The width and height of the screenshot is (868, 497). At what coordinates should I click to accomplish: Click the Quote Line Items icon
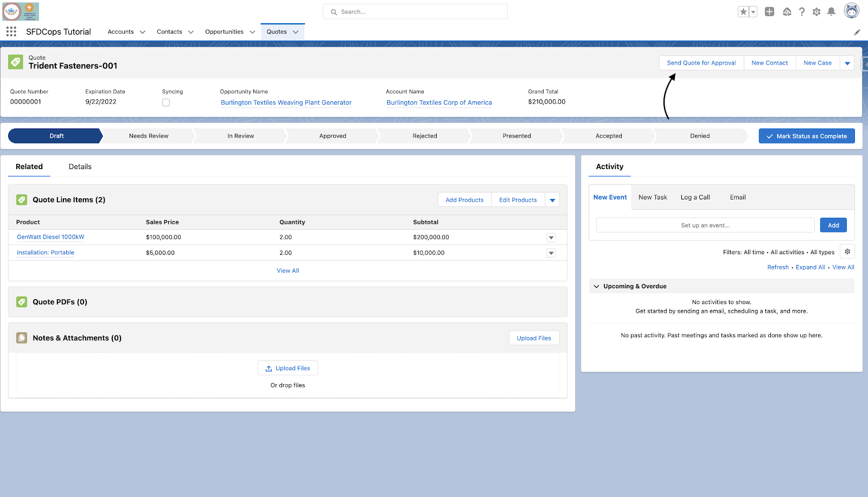22,199
